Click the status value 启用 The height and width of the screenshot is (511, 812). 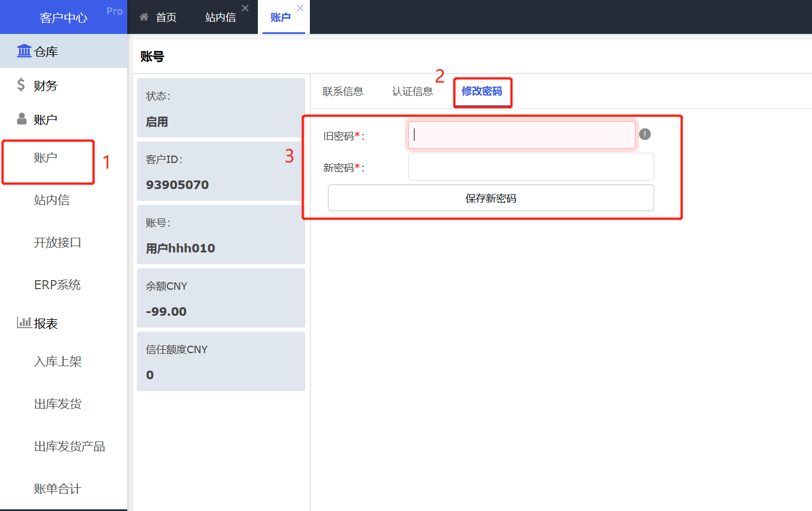point(157,122)
